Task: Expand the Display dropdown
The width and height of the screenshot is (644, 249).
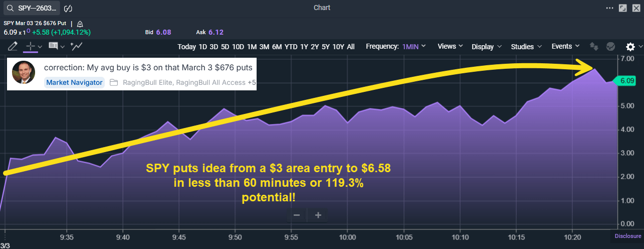Action: coord(487,46)
